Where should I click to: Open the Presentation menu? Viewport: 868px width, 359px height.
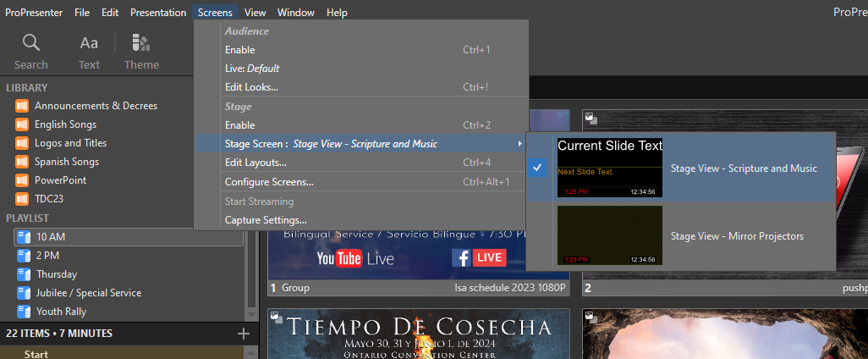[158, 12]
